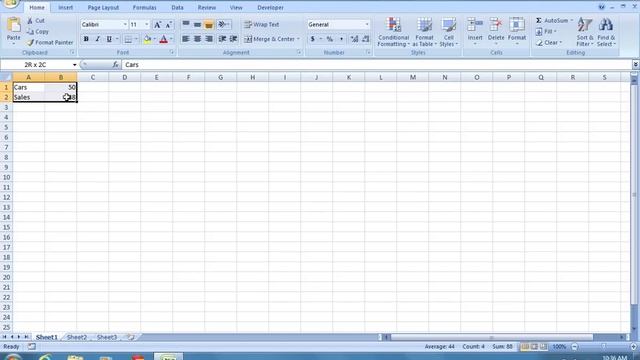Click the horizontal scrollbar at bottom

point(492,337)
